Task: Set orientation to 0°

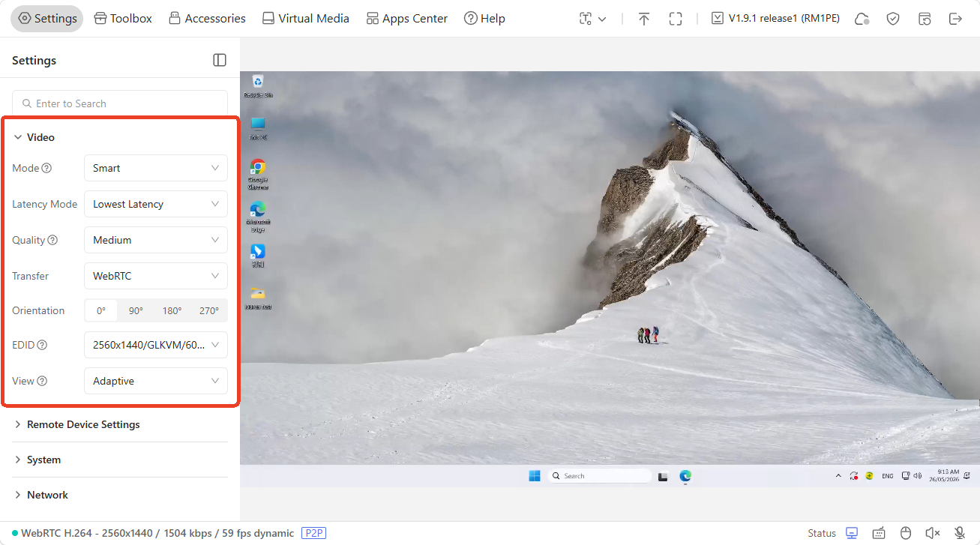Action: (x=101, y=310)
